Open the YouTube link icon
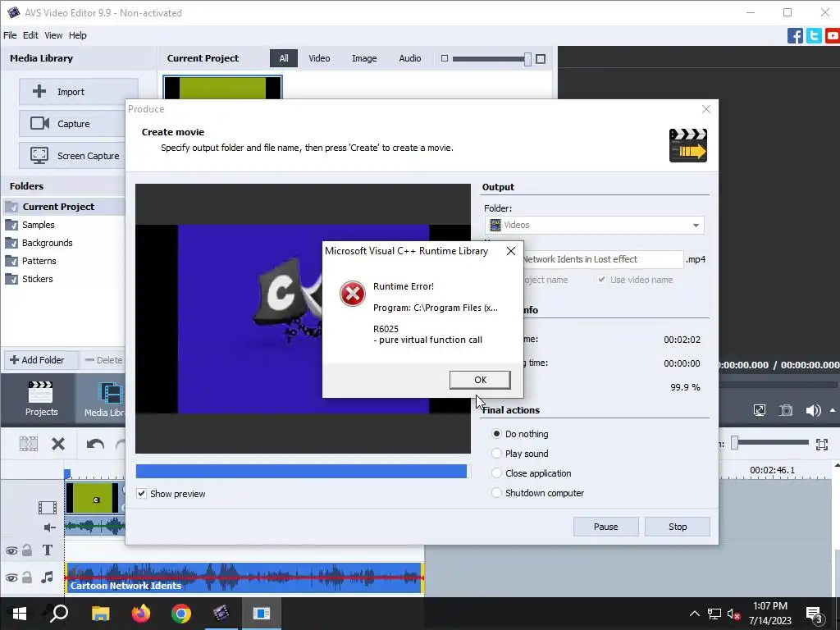840x630 pixels. pyautogui.click(x=833, y=36)
